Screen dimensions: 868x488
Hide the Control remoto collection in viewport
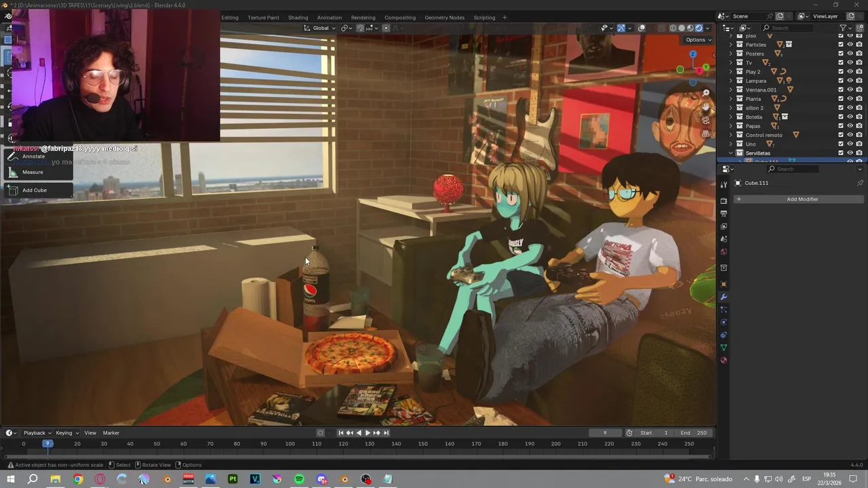coord(850,135)
